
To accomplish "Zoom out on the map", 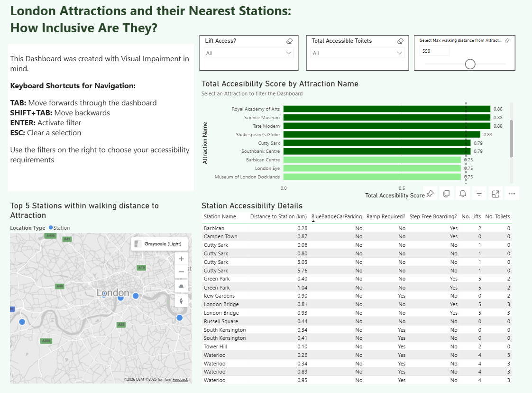I will (x=181, y=272).
